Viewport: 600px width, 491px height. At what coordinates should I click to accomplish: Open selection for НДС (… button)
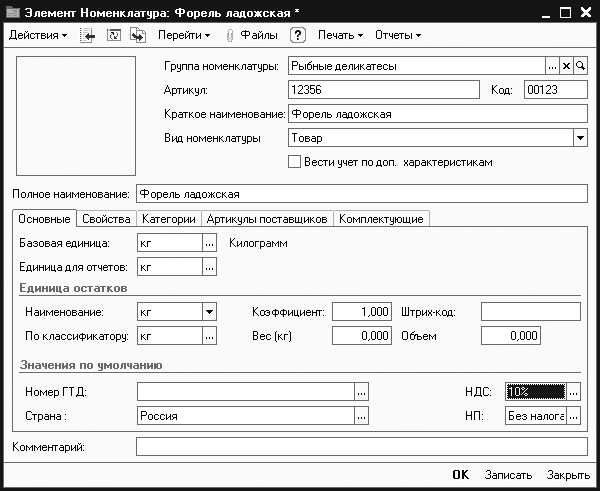[573, 392]
